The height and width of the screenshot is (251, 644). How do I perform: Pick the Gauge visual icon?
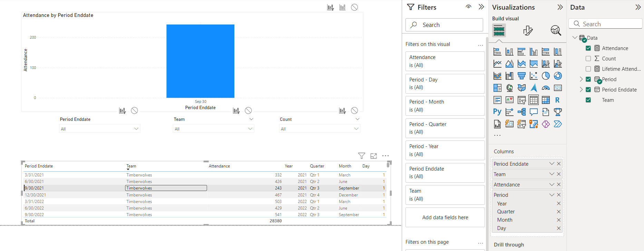pyautogui.click(x=546, y=88)
